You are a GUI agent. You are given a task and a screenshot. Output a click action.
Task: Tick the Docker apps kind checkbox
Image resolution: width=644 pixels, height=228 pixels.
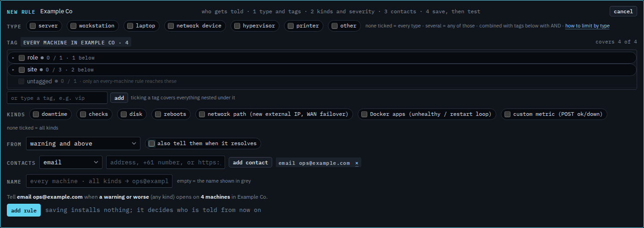tap(364, 114)
